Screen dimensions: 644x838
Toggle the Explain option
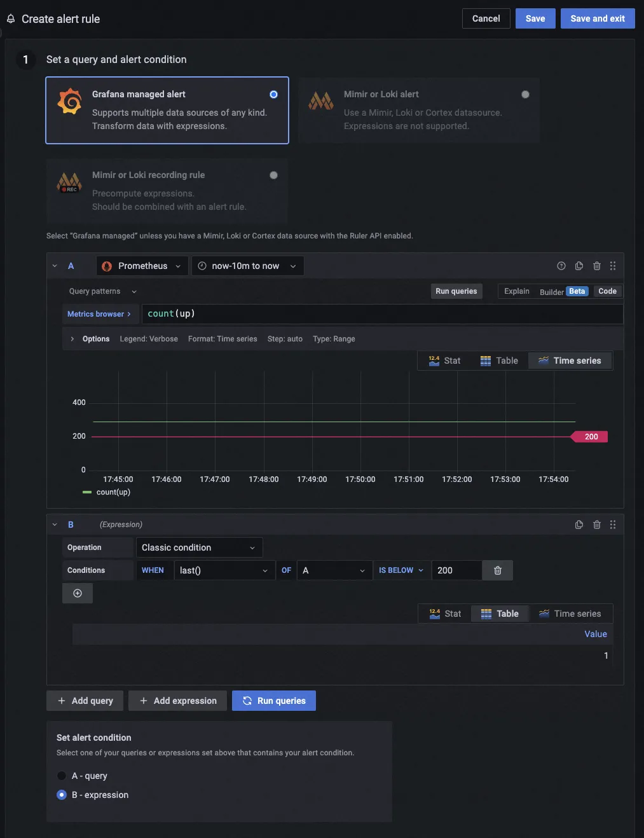pos(517,291)
